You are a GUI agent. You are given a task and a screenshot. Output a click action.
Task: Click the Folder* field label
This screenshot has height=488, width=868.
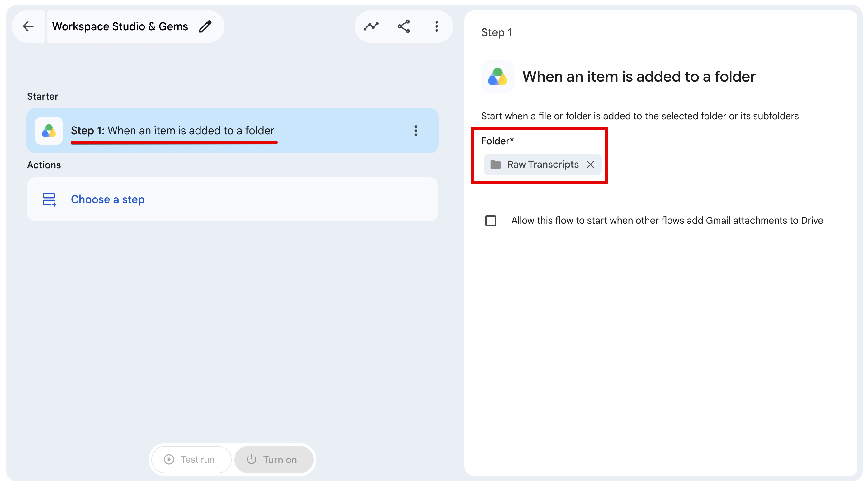pyautogui.click(x=497, y=141)
